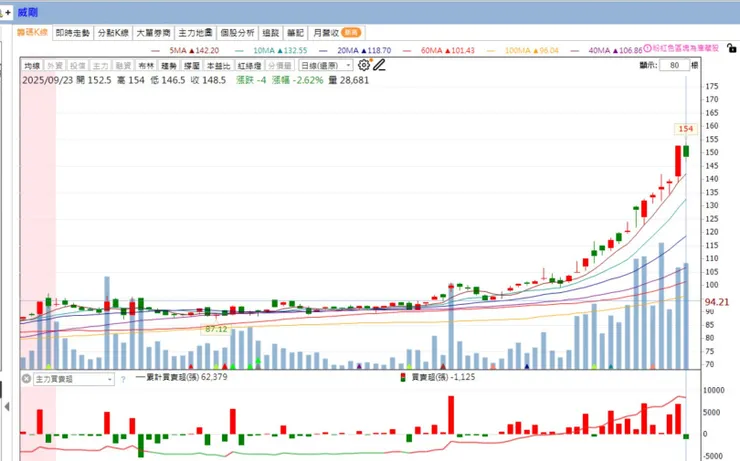Close the 主力買賣超 indicator panel
Image resolution: width=740 pixels, height=461 pixels.
pyautogui.click(x=26, y=378)
